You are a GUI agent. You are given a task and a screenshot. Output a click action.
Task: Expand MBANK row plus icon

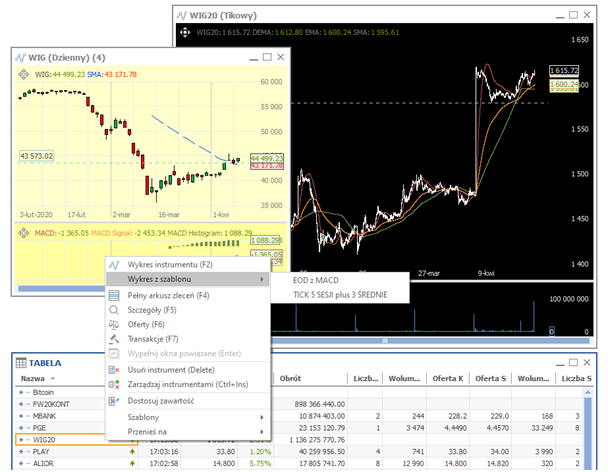point(21,416)
